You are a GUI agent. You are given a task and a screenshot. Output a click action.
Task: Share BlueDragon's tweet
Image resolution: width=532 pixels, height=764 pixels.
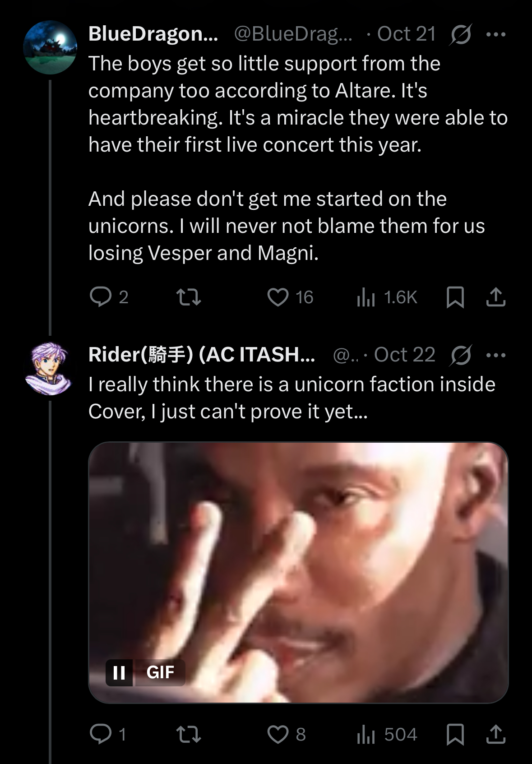(x=496, y=297)
